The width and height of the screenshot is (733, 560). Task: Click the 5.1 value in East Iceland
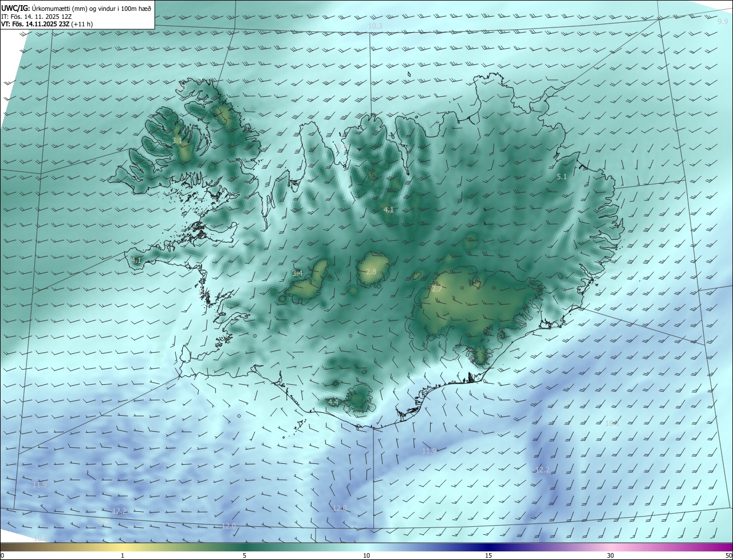coord(562,177)
